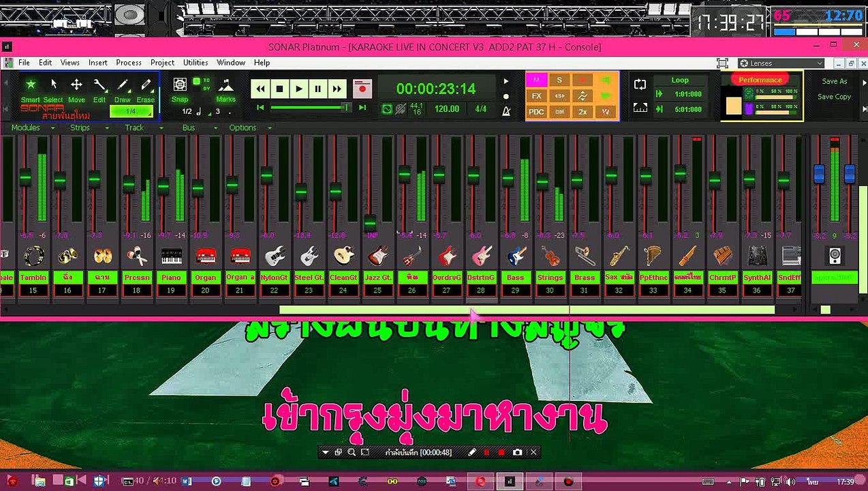Expand the Strips dropdown
The height and width of the screenshot is (491, 868).
[x=89, y=128]
